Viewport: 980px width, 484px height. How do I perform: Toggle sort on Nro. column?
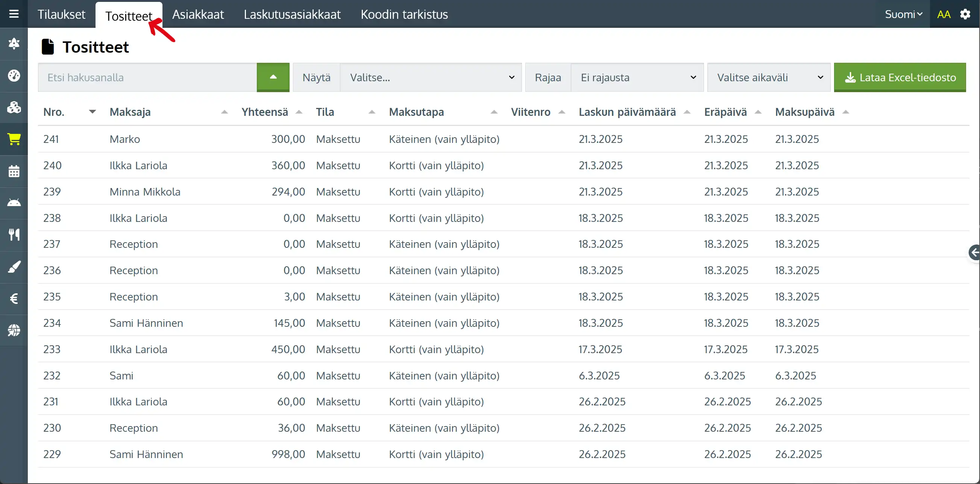pyautogui.click(x=92, y=112)
